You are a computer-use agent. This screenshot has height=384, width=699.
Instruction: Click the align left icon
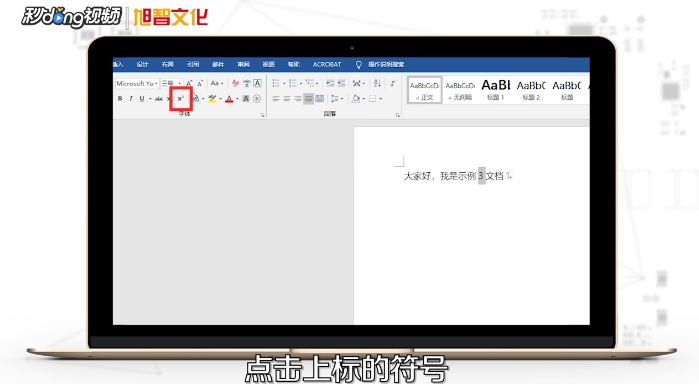(276, 99)
